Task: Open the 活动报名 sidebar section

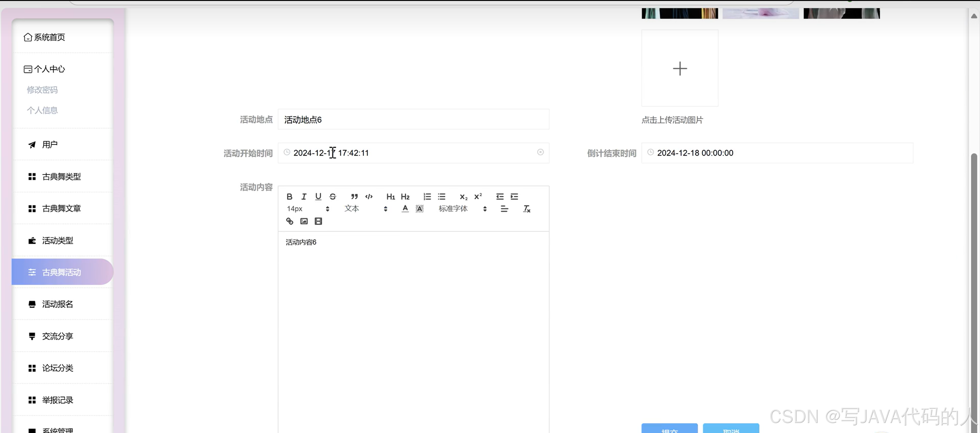Action: pyautogui.click(x=57, y=304)
